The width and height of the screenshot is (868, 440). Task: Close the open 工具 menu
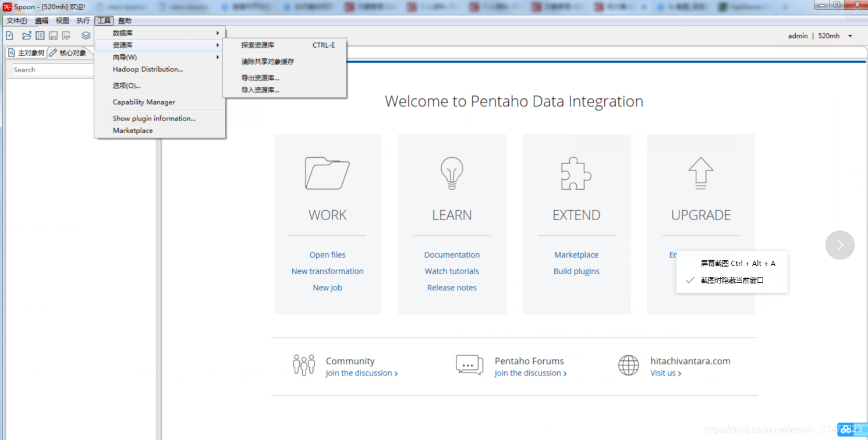[104, 20]
